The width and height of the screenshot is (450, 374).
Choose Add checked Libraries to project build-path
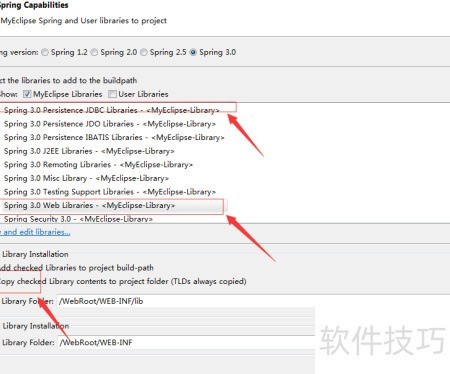[x=76, y=268]
